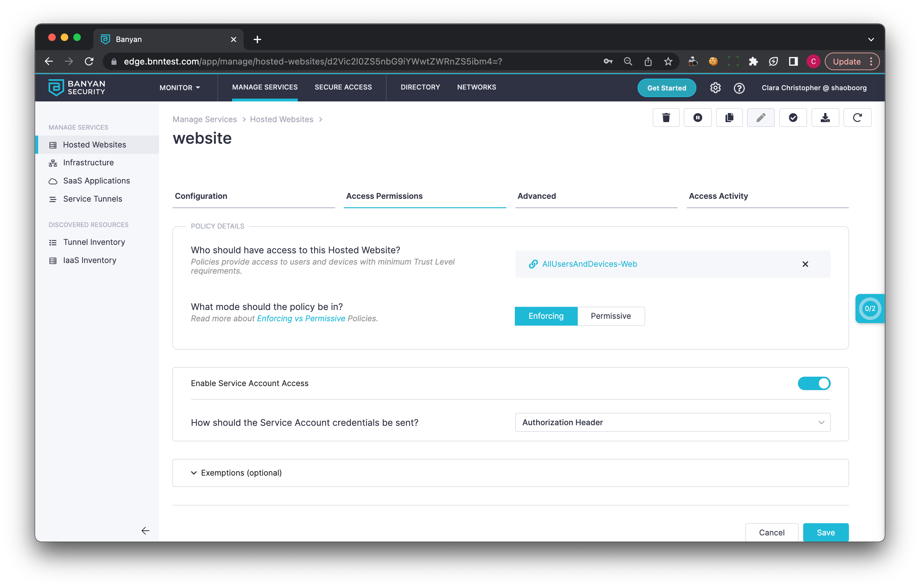
Task: Open the Enforcing vs Permissive link
Action: 301,318
